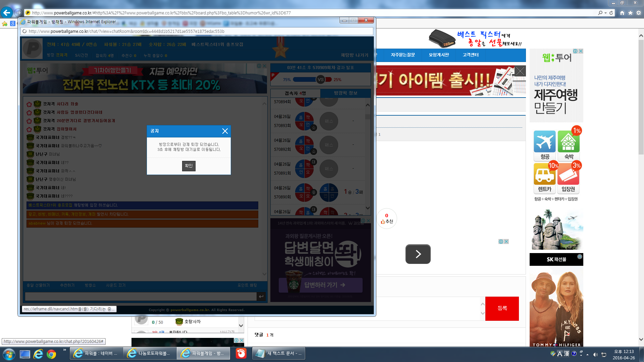644x362 pixels.
Task: Switch to 나눔로또파워볼 taskbar window
Action: point(150,353)
